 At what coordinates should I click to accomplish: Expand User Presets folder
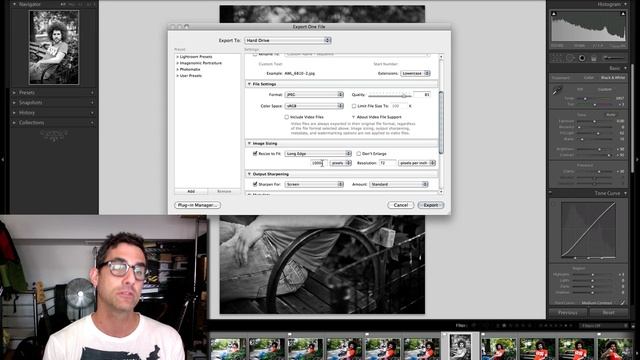[178, 76]
